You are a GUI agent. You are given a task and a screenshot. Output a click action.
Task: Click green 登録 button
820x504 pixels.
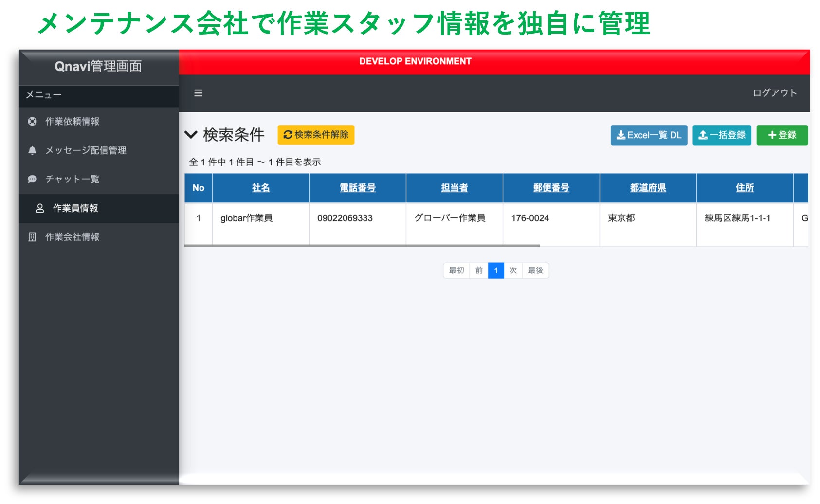click(782, 135)
